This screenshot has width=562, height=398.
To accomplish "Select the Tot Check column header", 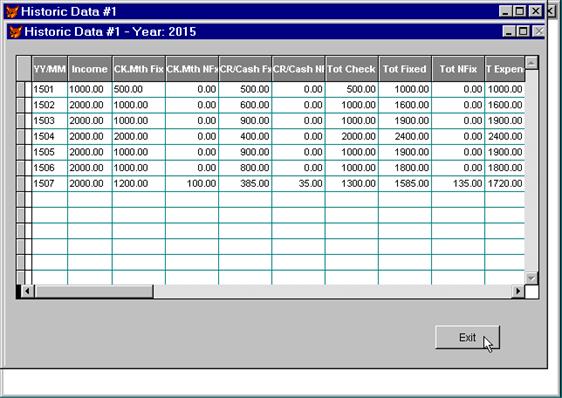I will [x=352, y=69].
